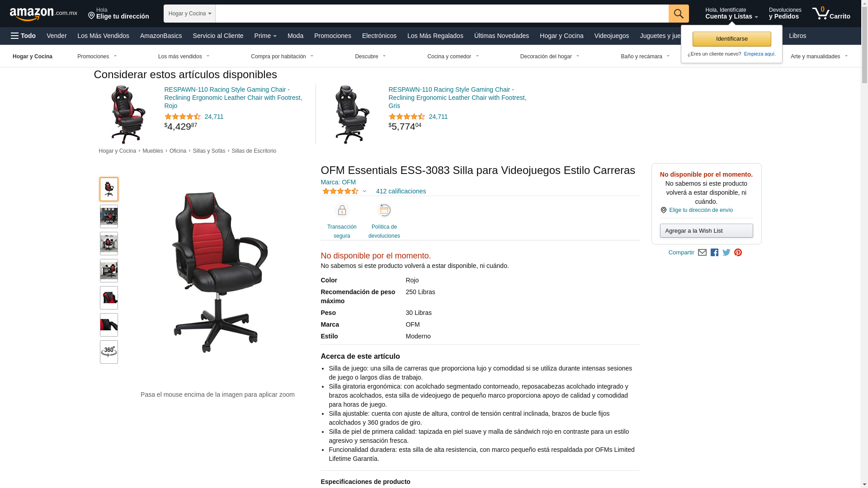
Task: Open the Prime menu in navigation bar
Action: tap(265, 36)
